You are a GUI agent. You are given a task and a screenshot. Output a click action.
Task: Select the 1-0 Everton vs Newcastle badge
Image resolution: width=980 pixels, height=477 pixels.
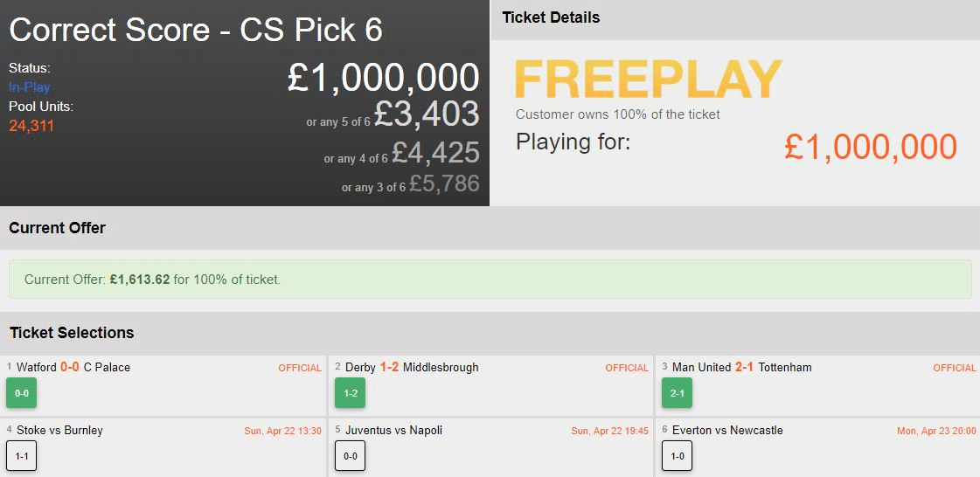point(677,456)
